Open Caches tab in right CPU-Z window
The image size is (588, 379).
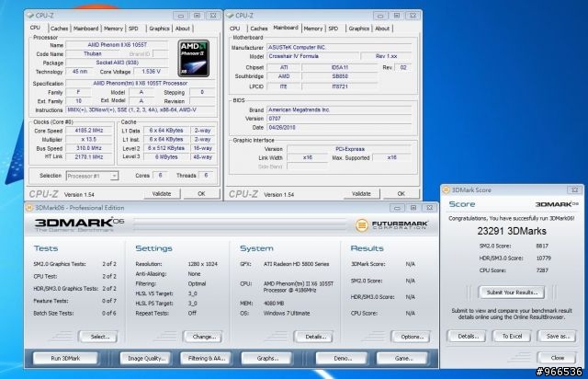(x=259, y=29)
